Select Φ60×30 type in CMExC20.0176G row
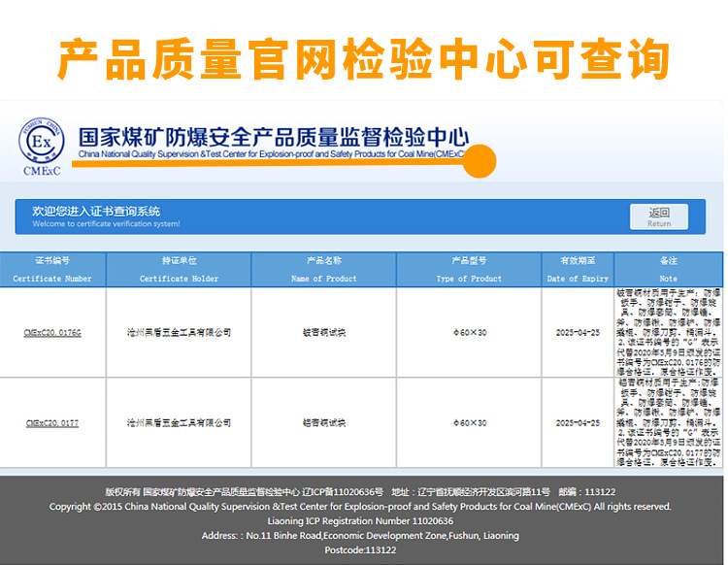The width and height of the screenshot is (728, 565). pos(470,332)
